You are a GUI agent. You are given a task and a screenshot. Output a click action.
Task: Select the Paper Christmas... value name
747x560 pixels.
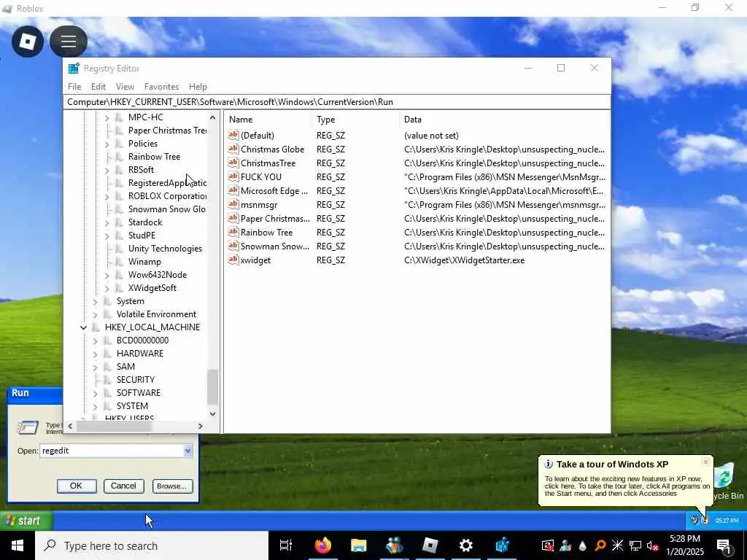(x=275, y=219)
